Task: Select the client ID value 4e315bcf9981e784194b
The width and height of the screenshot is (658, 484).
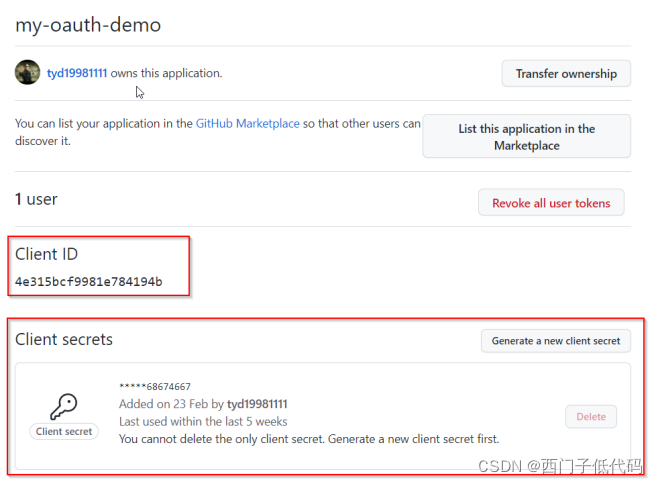Action: [89, 281]
